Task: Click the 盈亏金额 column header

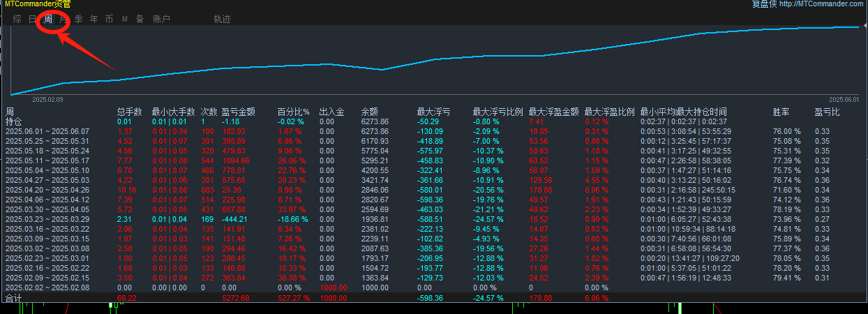Action: [239, 112]
